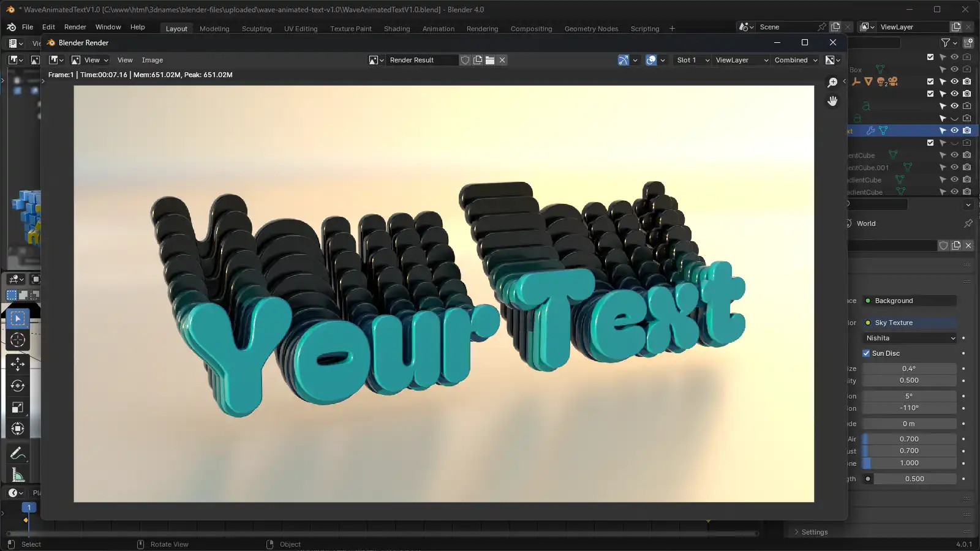Viewport: 980px width, 551px height.
Task: Click the World pin icon in properties
Action: [968, 223]
